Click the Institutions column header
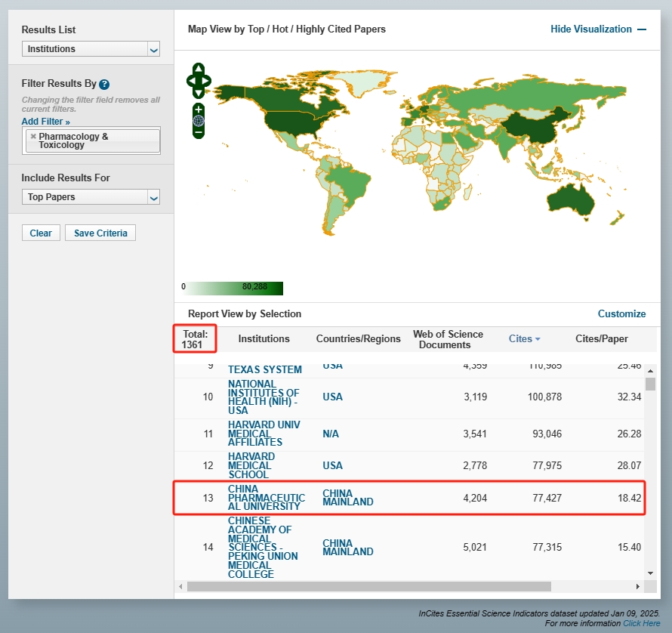This screenshot has height=633, width=672. coord(264,339)
